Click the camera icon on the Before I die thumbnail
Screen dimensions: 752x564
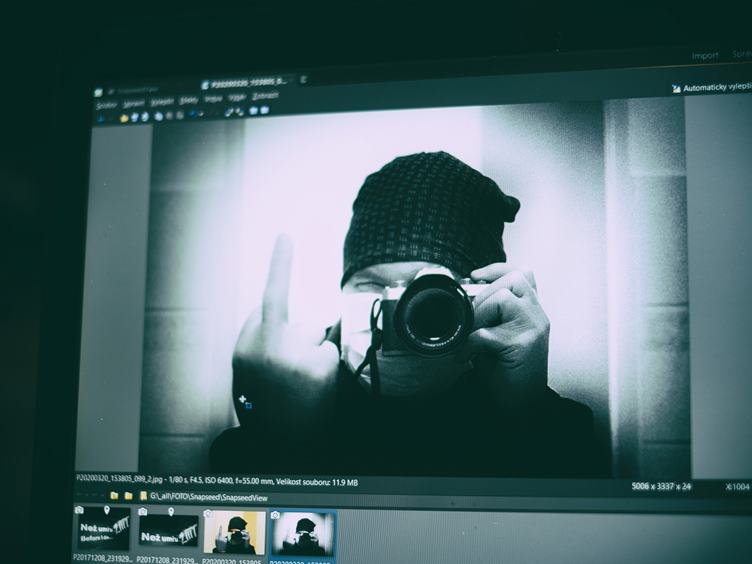(x=79, y=509)
